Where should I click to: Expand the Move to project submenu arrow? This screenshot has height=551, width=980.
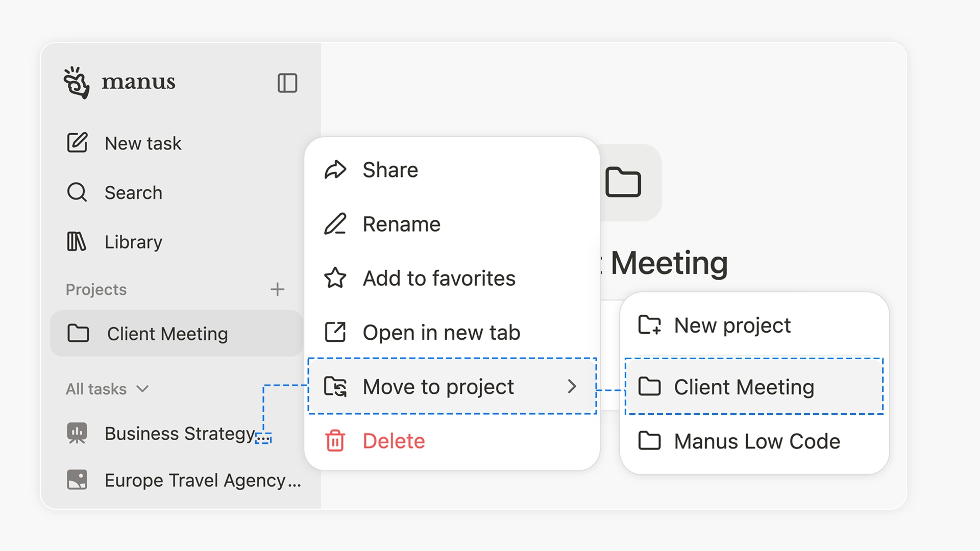(572, 387)
